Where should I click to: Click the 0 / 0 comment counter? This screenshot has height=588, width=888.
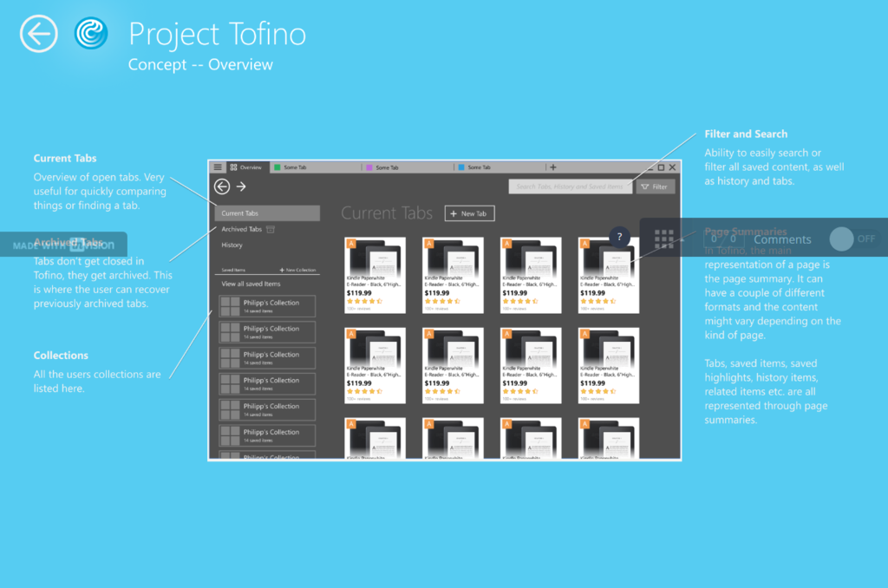coord(723,239)
